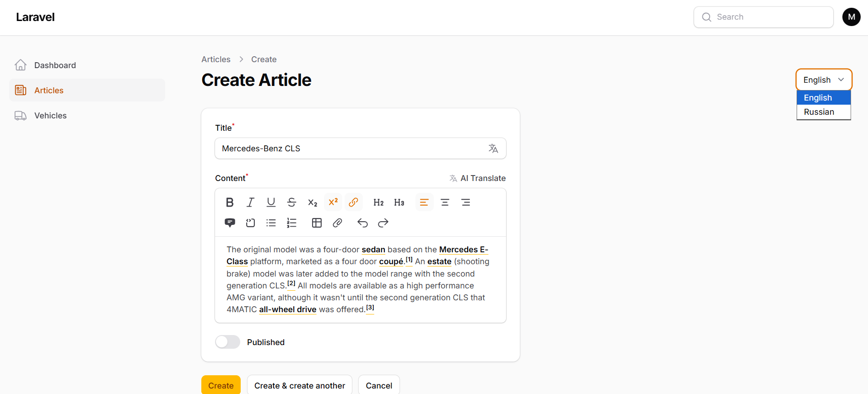
Task: Align content text to the right
Action: click(466, 202)
